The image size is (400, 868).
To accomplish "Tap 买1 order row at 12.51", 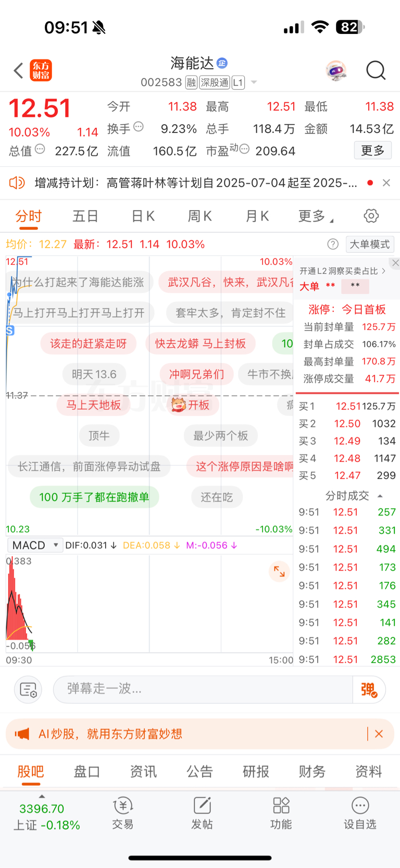I will tap(347, 406).
